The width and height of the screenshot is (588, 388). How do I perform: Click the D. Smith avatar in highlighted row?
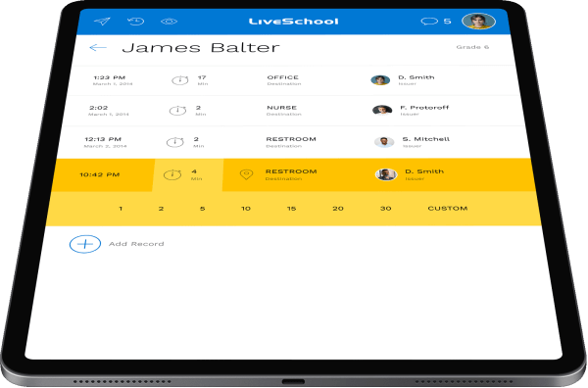click(x=386, y=174)
